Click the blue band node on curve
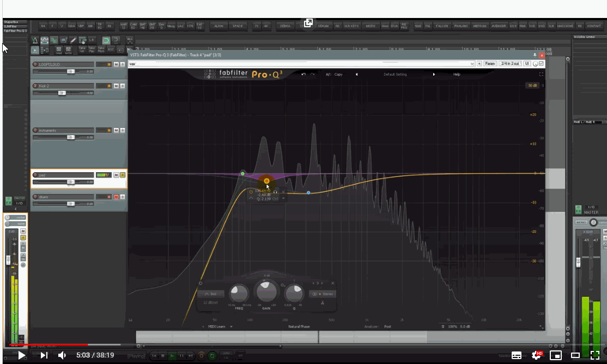 click(x=308, y=192)
